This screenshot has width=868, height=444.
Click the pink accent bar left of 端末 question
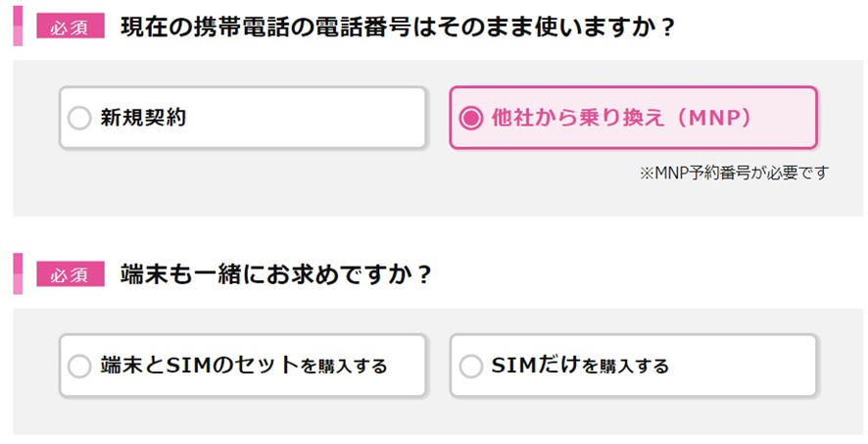[x=18, y=273]
